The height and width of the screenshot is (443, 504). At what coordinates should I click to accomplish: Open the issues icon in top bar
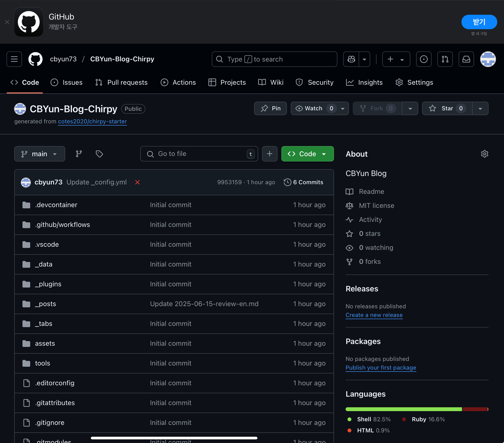(x=424, y=59)
